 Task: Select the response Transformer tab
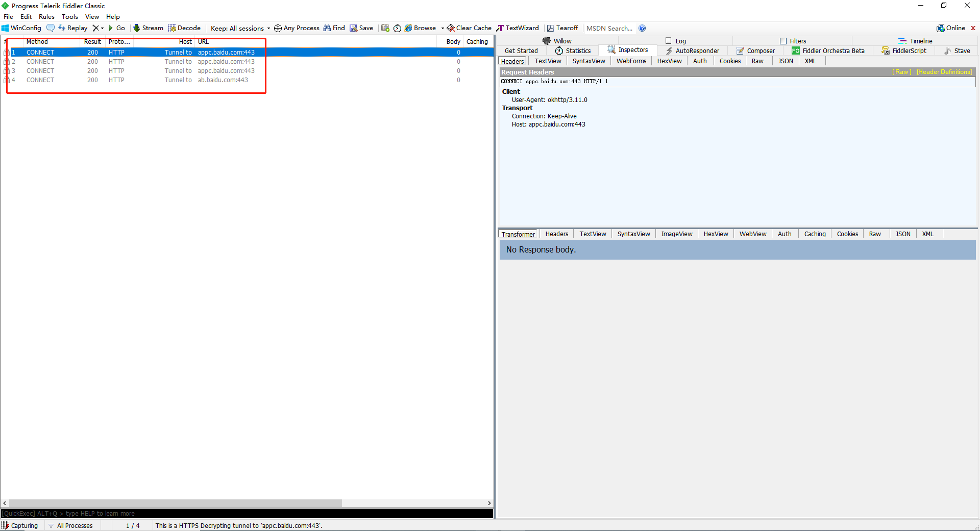point(518,234)
